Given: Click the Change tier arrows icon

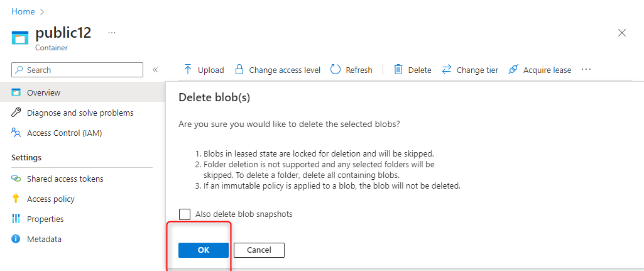Looking at the screenshot, I should [447, 70].
